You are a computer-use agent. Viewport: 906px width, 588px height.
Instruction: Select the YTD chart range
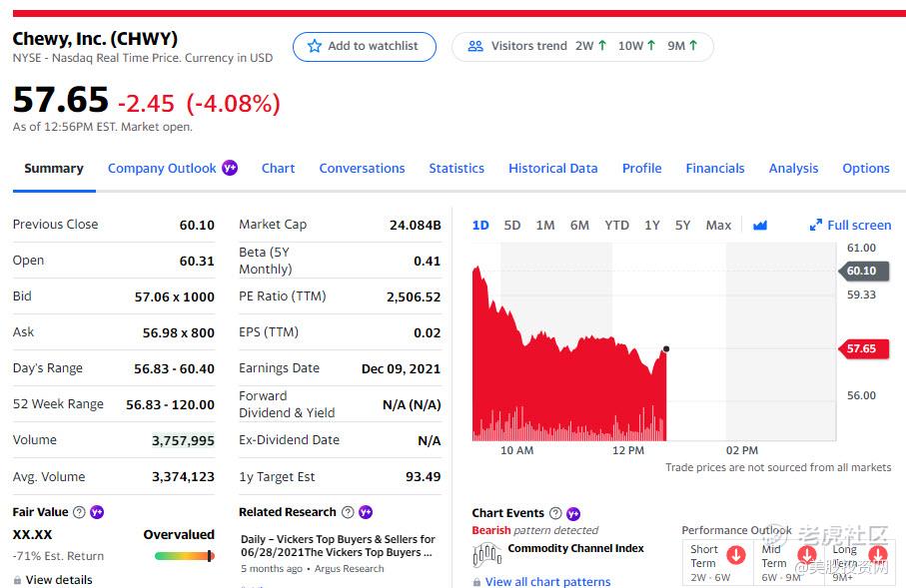[616, 226]
